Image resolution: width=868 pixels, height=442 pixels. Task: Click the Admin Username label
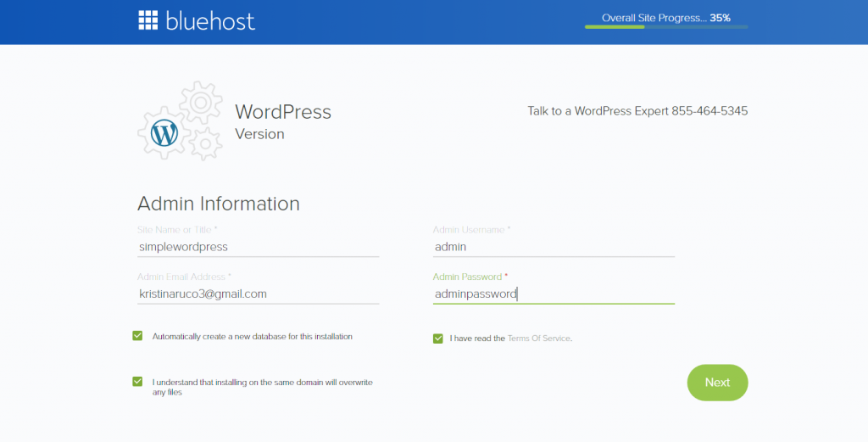pyautogui.click(x=471, y=229)
